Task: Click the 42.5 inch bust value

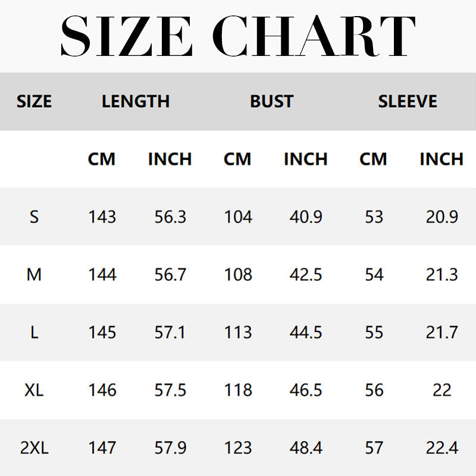Action: pyautogui.click(x=306, y=274)
